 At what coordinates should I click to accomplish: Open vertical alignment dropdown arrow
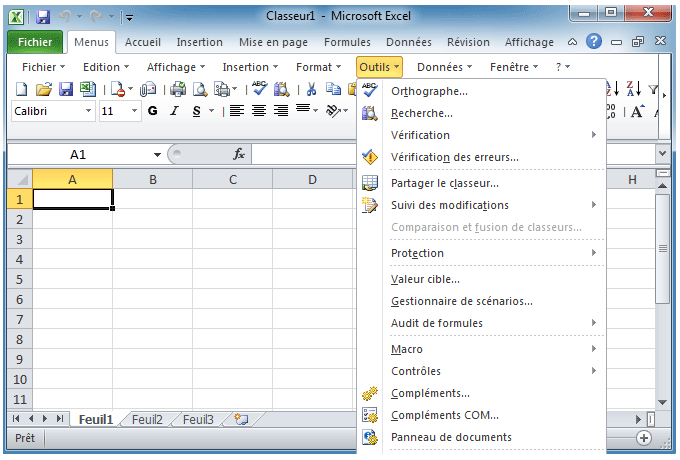[x=316, y=111]
